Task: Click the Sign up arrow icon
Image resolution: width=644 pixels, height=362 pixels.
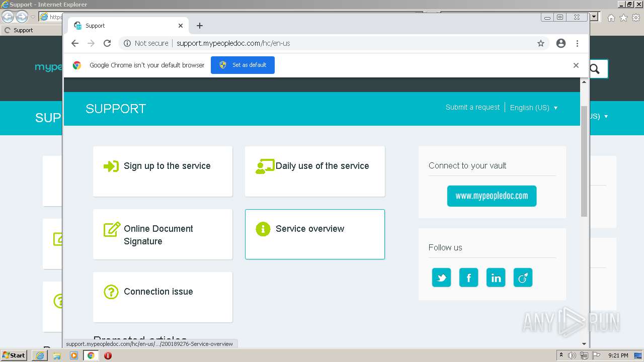Action: [111, 166]
